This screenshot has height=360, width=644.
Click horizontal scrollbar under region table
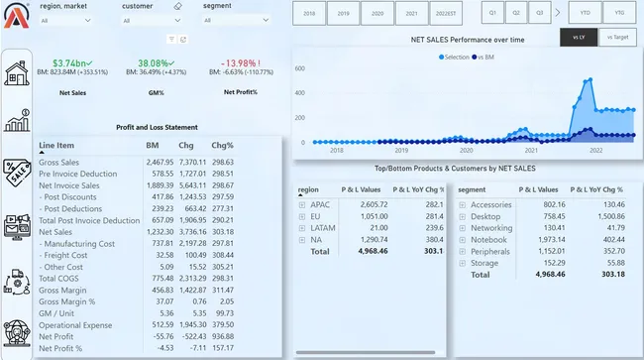click(x=366, y=352)
